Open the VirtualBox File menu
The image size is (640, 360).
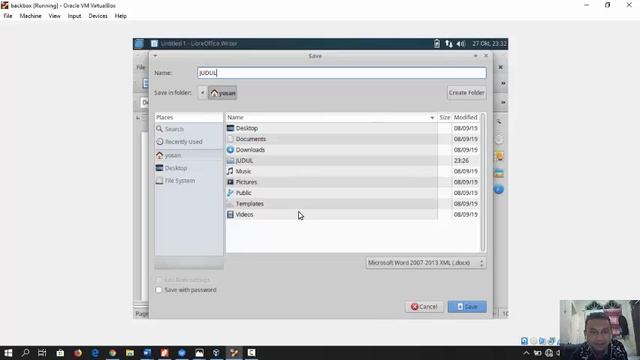(8, 16)
